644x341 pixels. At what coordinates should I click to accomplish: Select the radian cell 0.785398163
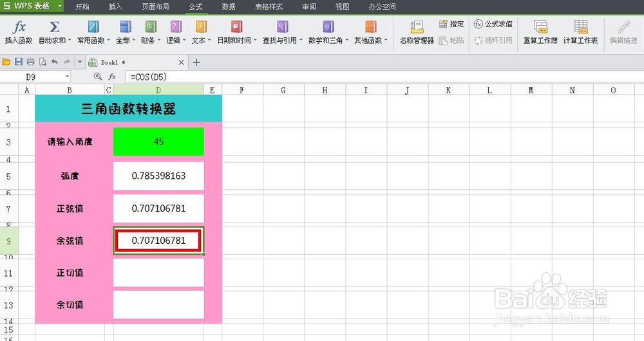pyautogui.click(x=158, y=176)
